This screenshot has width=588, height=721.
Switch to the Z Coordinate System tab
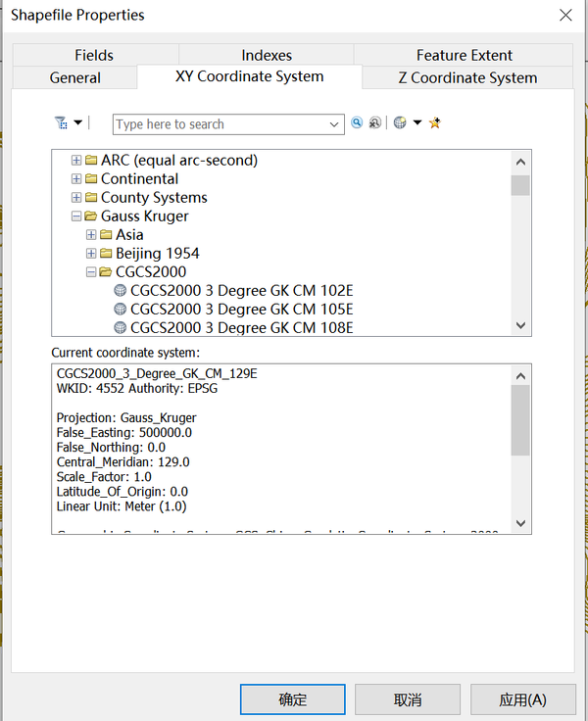coord(466,77)
